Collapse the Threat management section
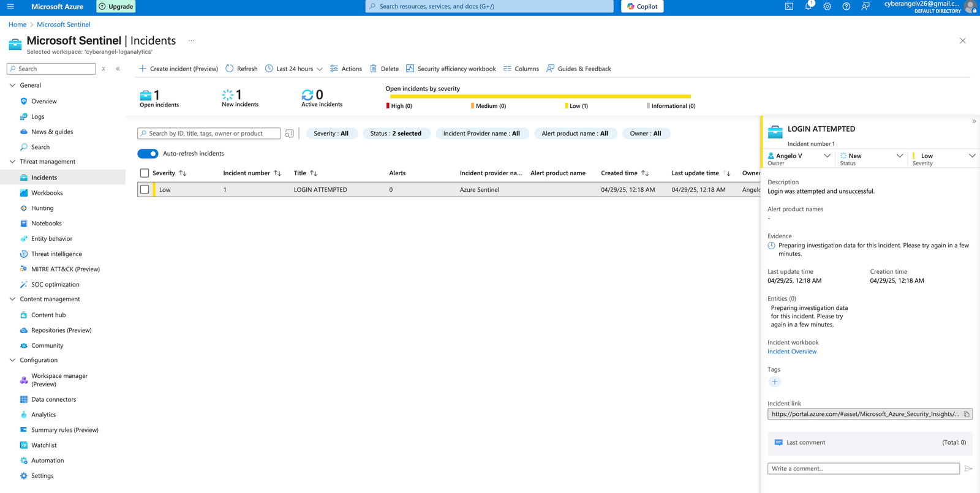Viewport: 980px width, 493px height. (x=13, y=162)
